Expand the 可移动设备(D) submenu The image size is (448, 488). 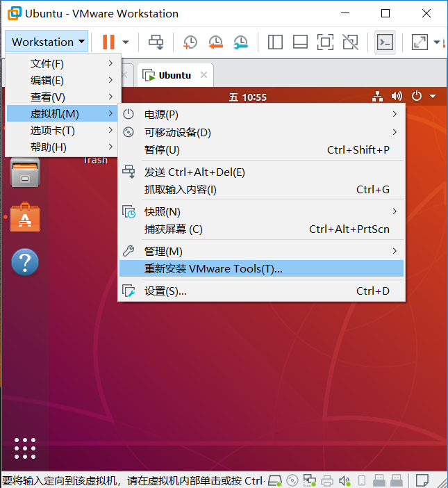[x=261, y=132]
